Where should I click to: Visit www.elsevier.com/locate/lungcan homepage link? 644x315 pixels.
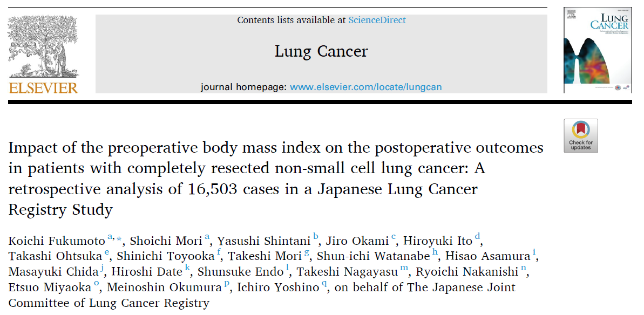tap(365, 87)
